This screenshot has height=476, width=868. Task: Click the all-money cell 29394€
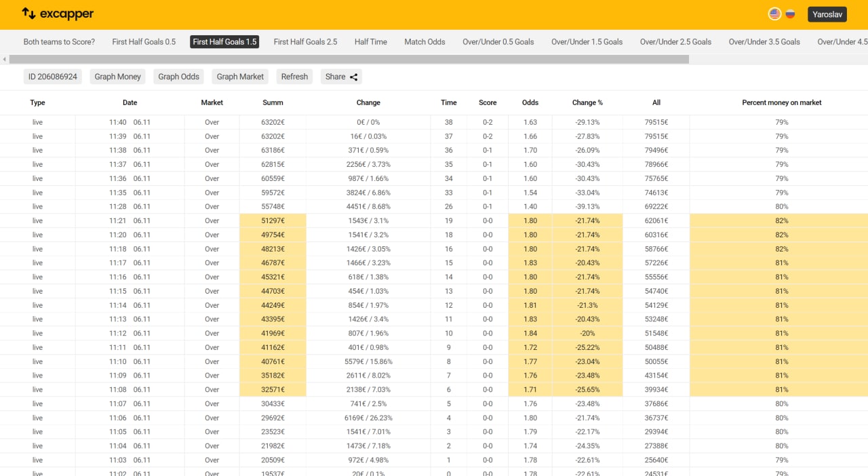[656, 431]
